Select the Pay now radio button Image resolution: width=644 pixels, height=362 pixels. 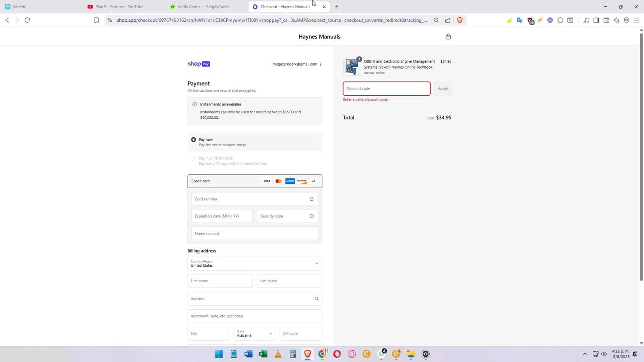click(x=194, y=140)
